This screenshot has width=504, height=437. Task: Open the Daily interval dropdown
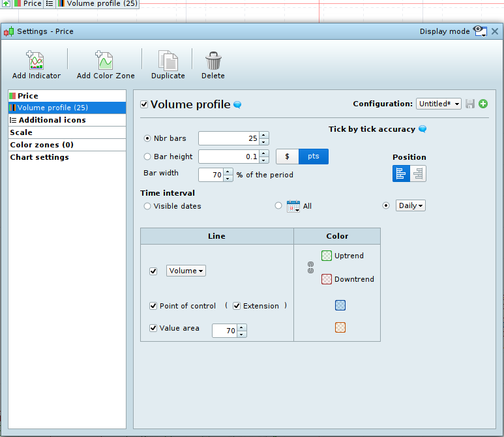(x=411, y=205)
